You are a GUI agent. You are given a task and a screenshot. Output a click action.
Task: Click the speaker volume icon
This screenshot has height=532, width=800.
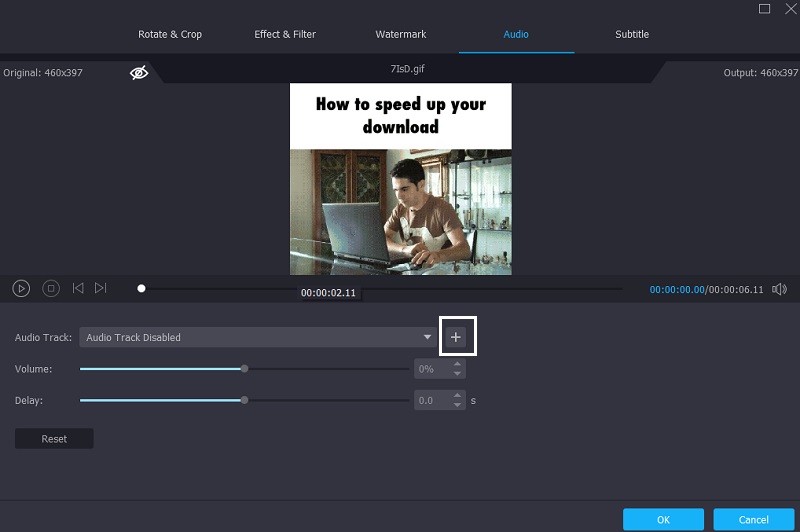pos(780,289)
